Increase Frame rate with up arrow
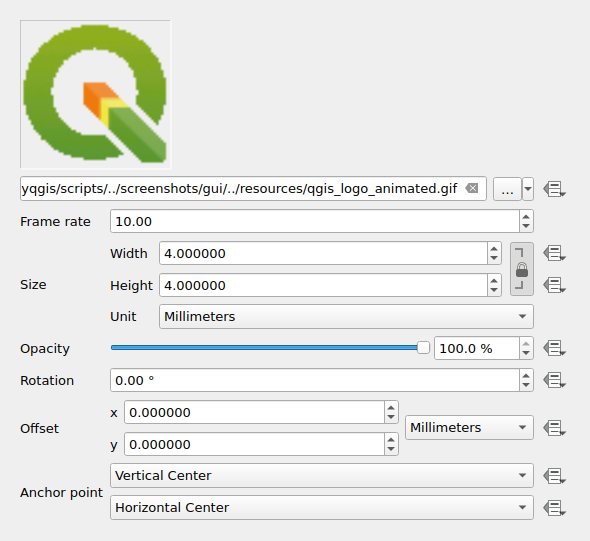This screenshot has width=590, height=541. click(526, 217)
